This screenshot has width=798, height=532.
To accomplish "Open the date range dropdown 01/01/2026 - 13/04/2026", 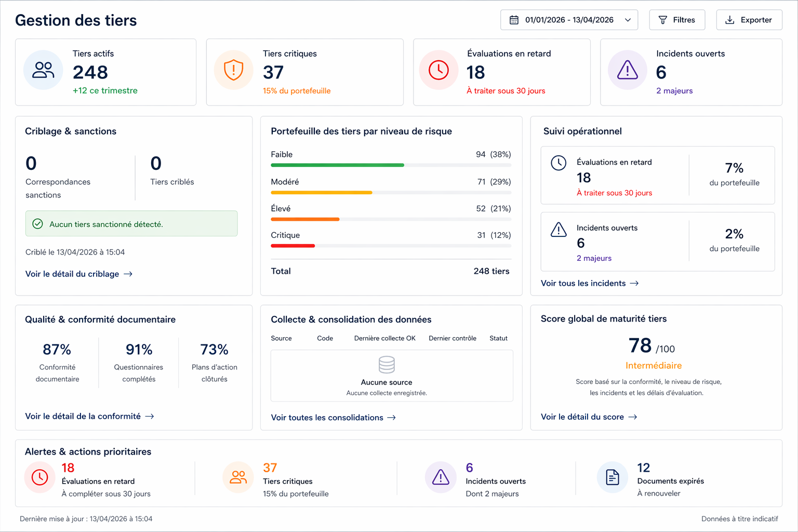I will click(x=569, y=20).
